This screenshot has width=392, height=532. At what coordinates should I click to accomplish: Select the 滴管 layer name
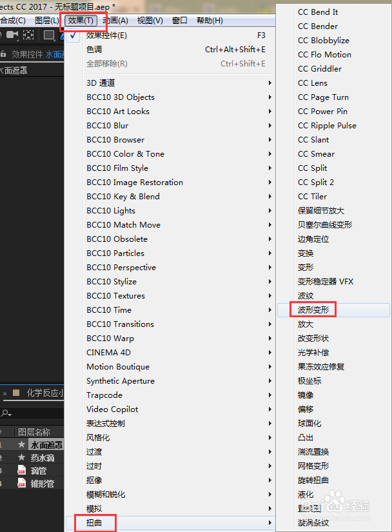coord(39,471)
